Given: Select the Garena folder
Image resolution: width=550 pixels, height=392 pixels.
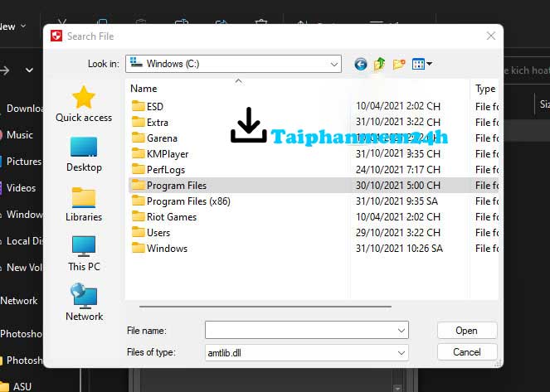Looking at the screenshot, I should 154,138.
